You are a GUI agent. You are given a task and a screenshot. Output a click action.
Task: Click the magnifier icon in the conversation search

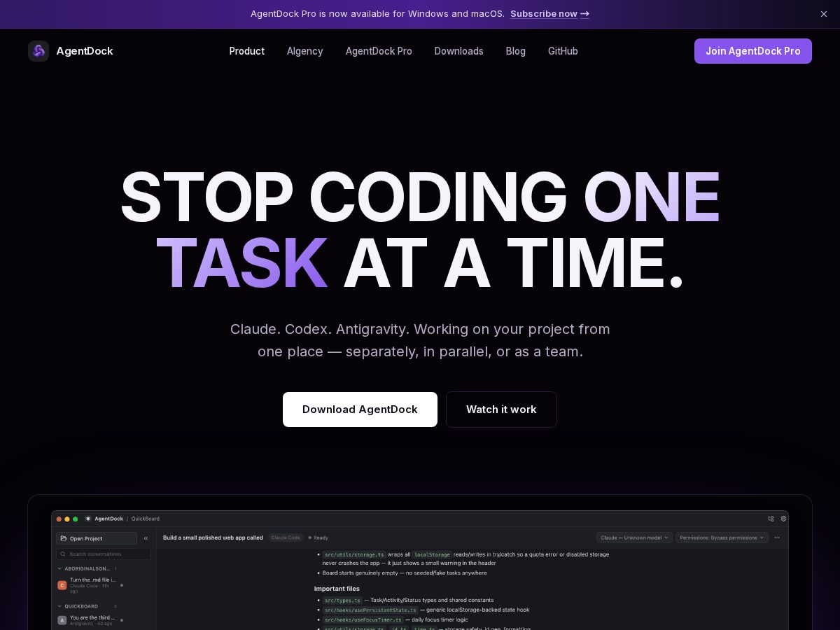(x=63, y=554)
